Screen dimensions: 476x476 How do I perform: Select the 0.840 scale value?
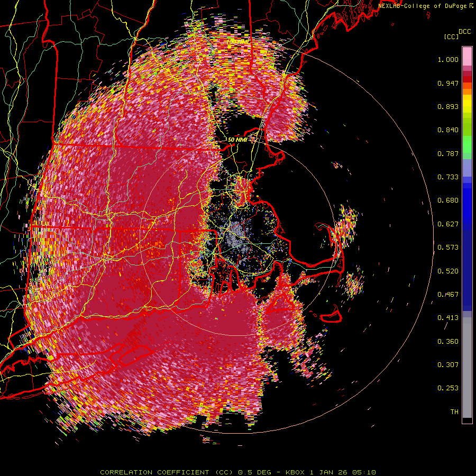pos(448,130)
